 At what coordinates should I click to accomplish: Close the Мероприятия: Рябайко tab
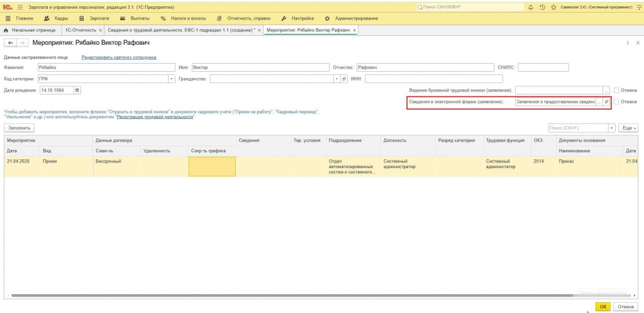(355, 30)
